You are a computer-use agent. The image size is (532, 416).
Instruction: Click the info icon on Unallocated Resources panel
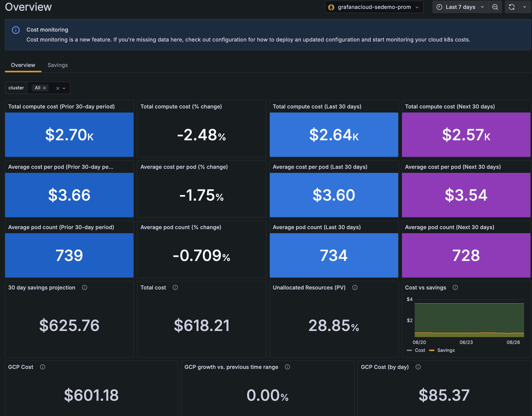[355, 287]
